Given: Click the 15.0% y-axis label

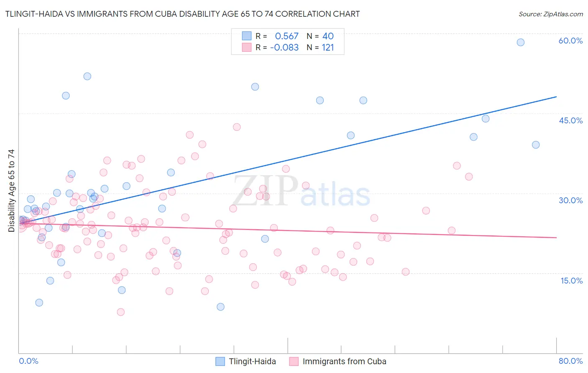Looking at the screenshot, I should [x=571, y=281].
